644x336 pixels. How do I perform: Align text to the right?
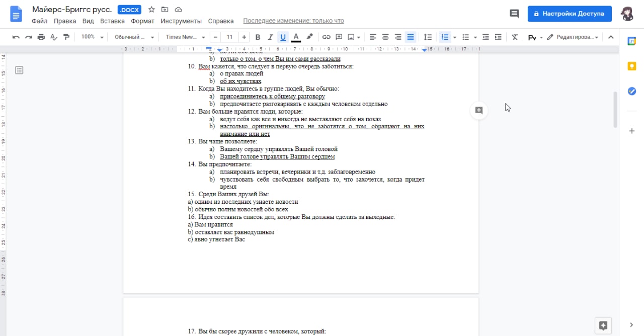tap(398, 37)
